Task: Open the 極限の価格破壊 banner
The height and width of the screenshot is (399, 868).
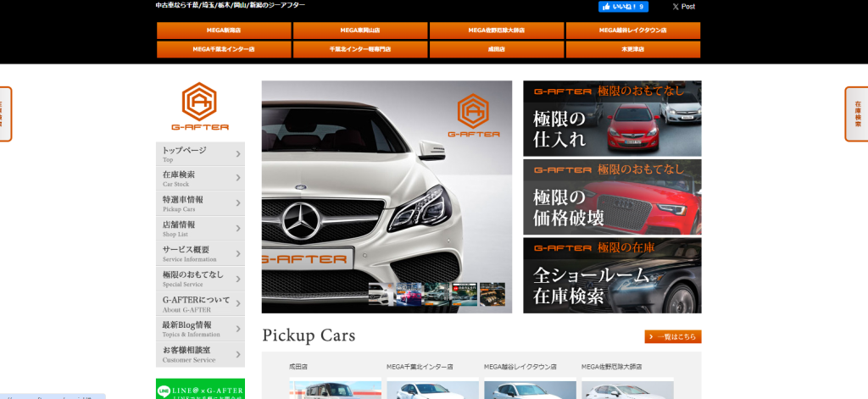Action: coord(612,197)
